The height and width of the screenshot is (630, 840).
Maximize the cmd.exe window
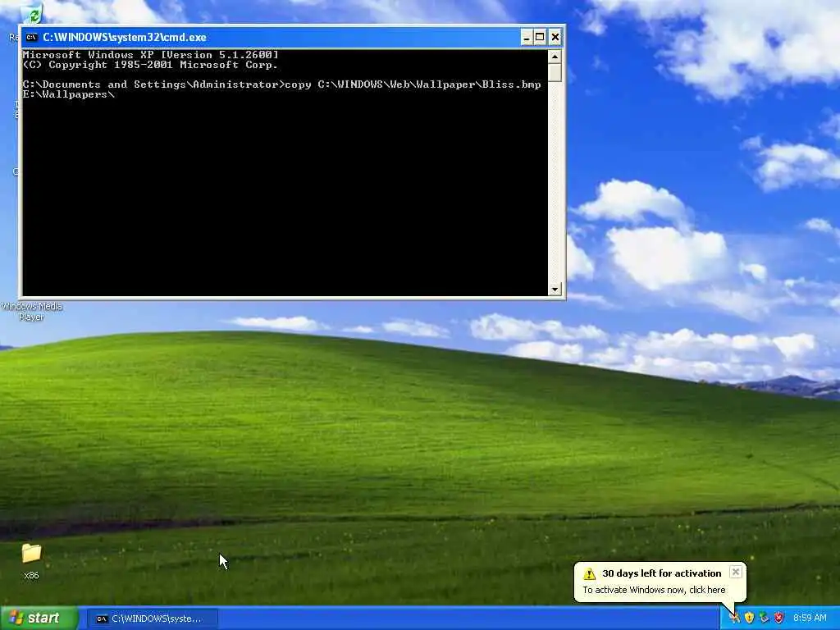pyautogui.click(x=540, y=38)
